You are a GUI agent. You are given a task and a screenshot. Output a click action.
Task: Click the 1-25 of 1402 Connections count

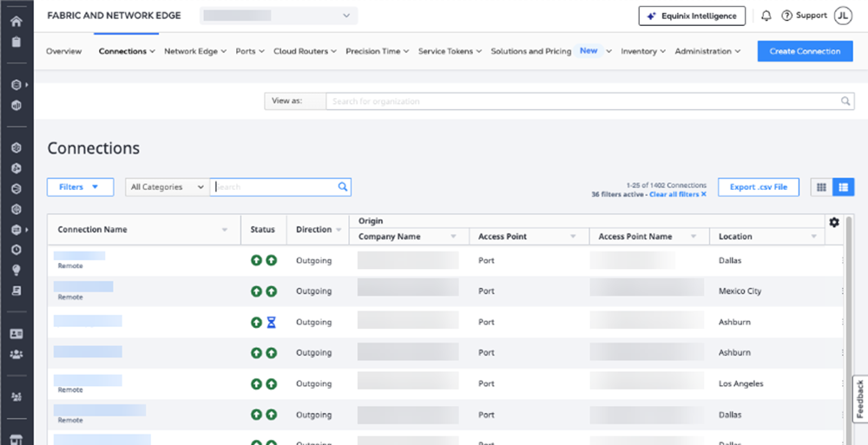[x=667, y=186]
